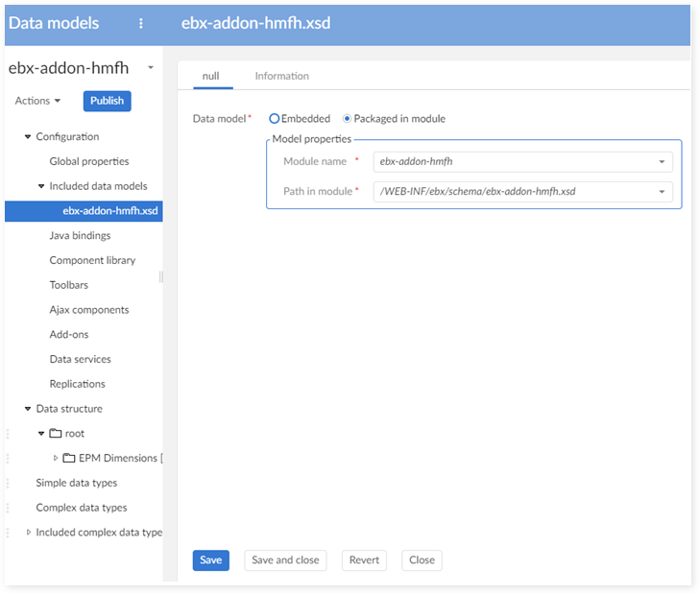The height and width of the screenshot is (594, 700).
Task: Collapse the Included data models node
Action: (x=41, y=186)
